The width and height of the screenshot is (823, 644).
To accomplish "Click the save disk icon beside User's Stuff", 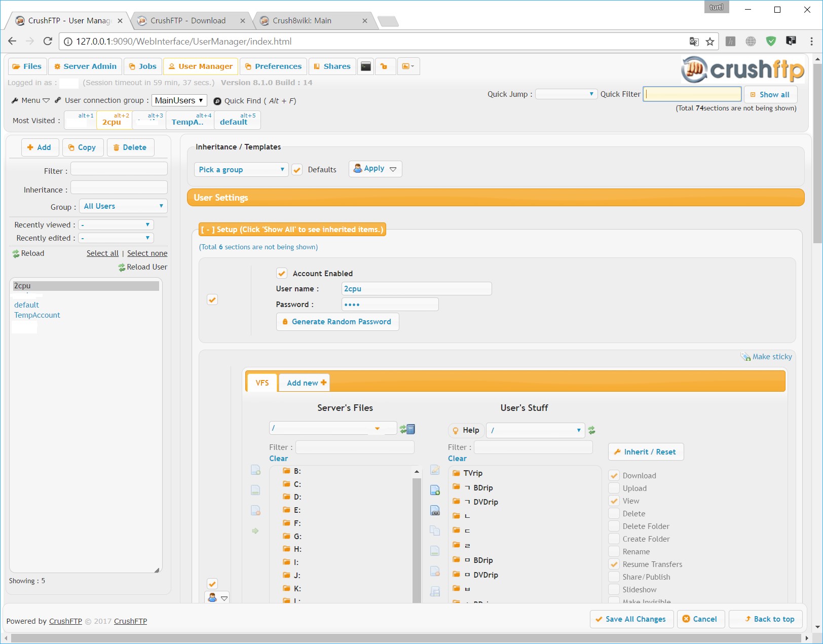I will point(435,591).
